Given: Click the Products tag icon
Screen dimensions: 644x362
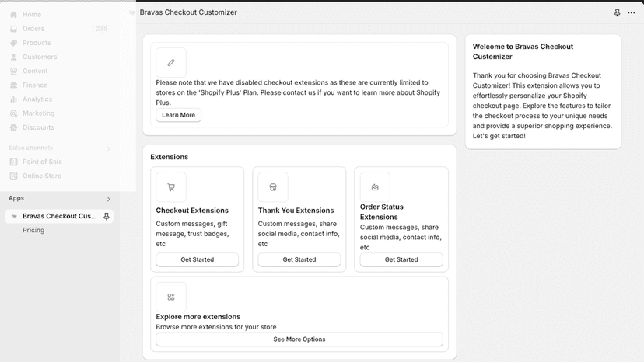Looking at the screenshot, I should coord(13,43).
